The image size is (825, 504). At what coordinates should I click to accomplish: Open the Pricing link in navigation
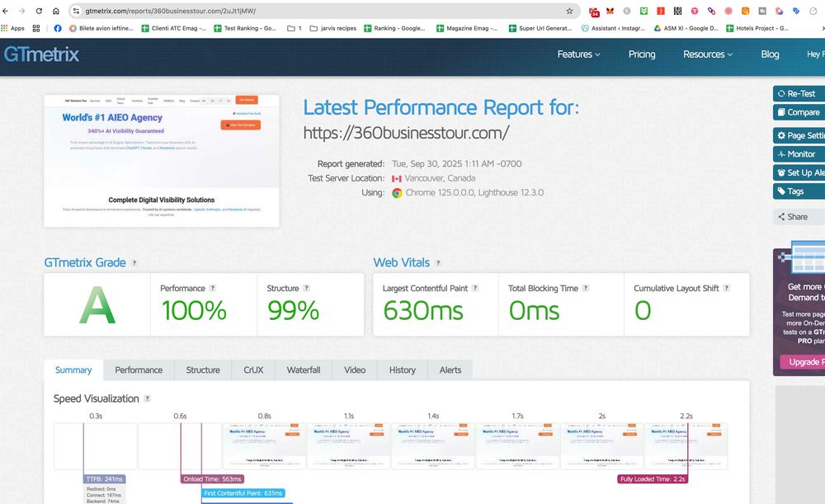click(642, 54)
